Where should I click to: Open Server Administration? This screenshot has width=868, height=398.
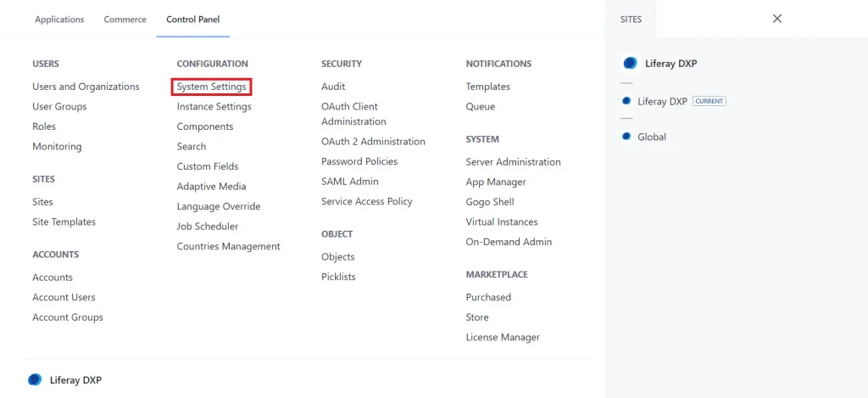(x=513, y=162)
